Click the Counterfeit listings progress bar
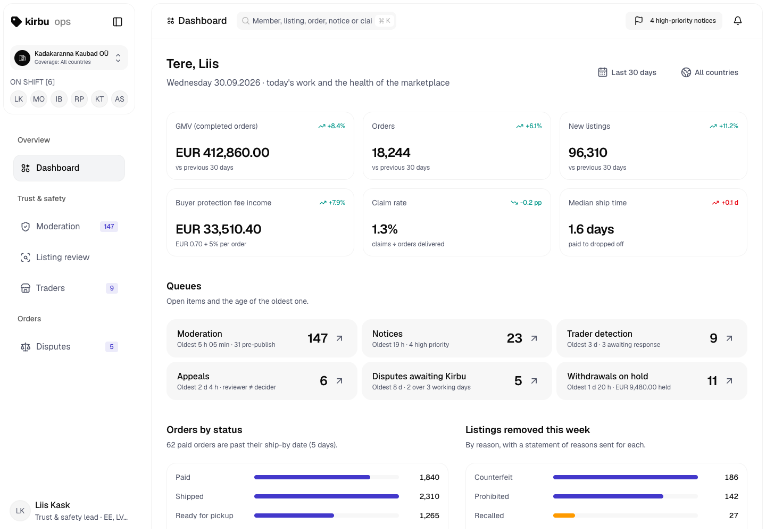 point(626,477)
